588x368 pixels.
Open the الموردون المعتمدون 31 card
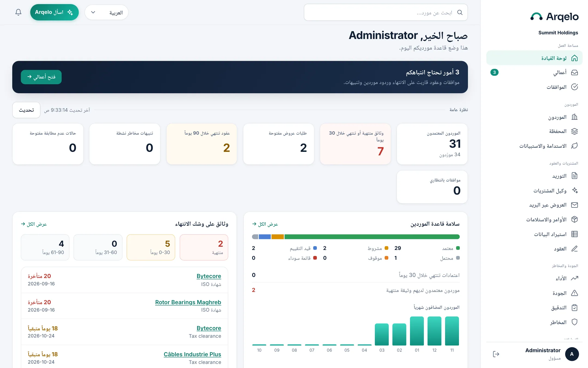[x=432, y=144]
